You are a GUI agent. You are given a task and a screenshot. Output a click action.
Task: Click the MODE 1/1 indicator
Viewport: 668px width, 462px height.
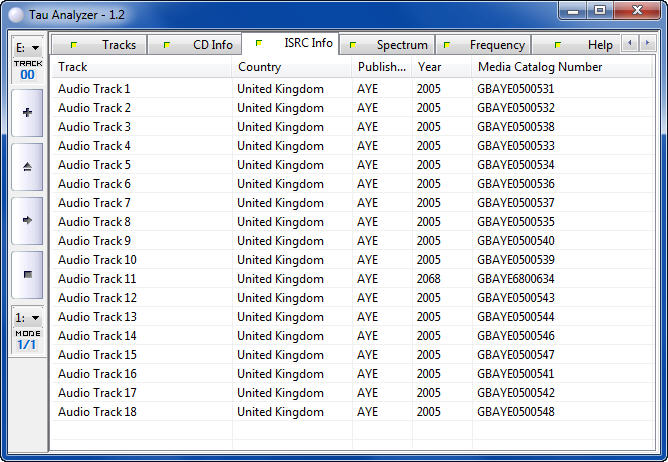(27, 340)
